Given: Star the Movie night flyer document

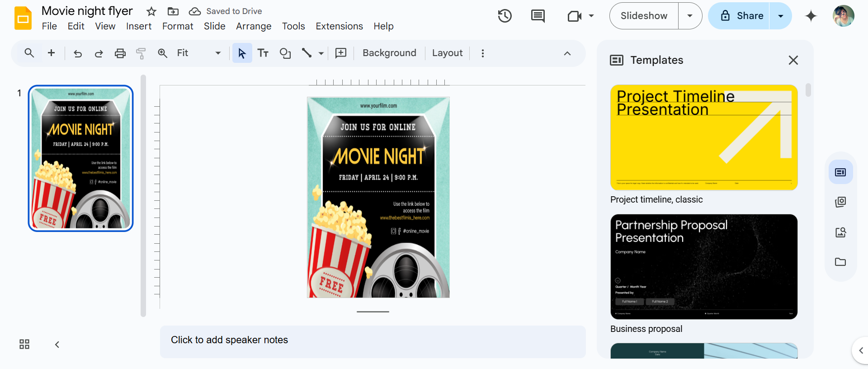Looking at the screenshot, I should [151, 11].
